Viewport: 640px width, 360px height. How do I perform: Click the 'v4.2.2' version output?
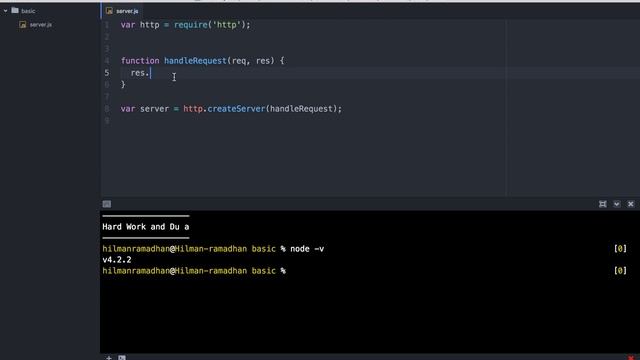point(117,260)
